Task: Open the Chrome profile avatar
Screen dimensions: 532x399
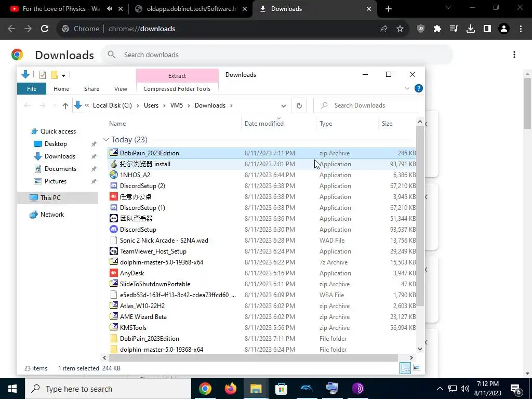Action: pos(504,29)
